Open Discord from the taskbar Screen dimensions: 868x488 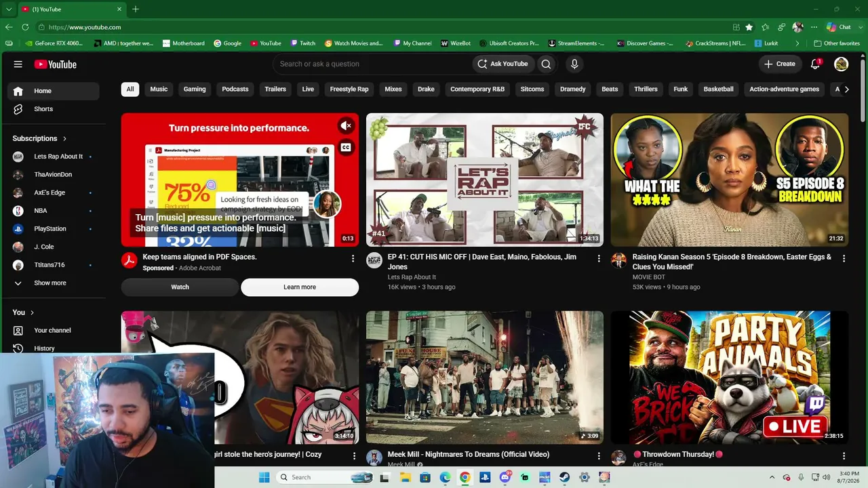(505, 477)
